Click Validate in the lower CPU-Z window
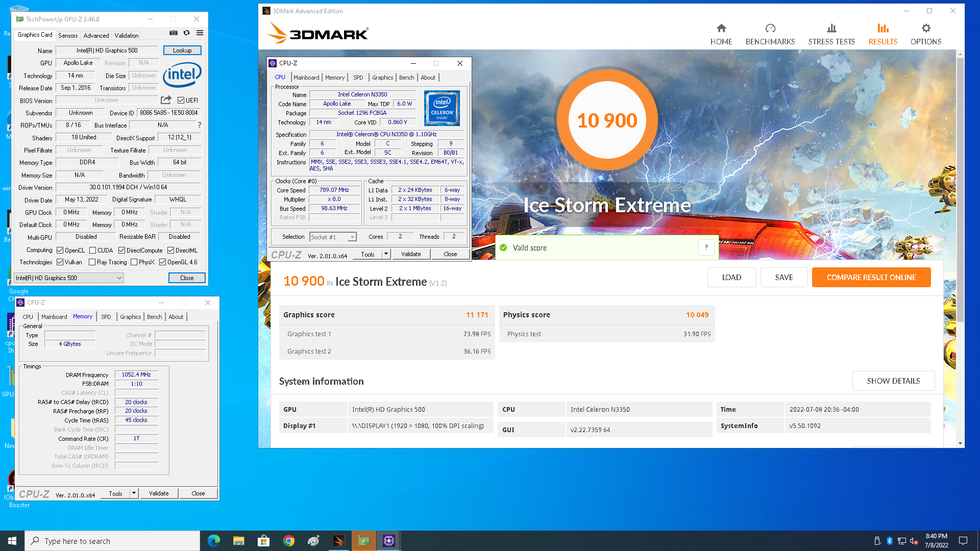Viewport: 980px width, 551px height. (159, 493)
